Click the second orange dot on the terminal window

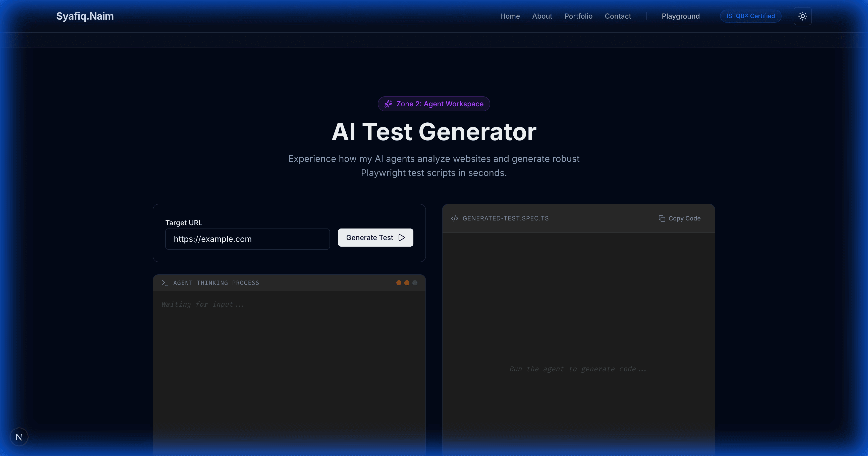[407, 283]
